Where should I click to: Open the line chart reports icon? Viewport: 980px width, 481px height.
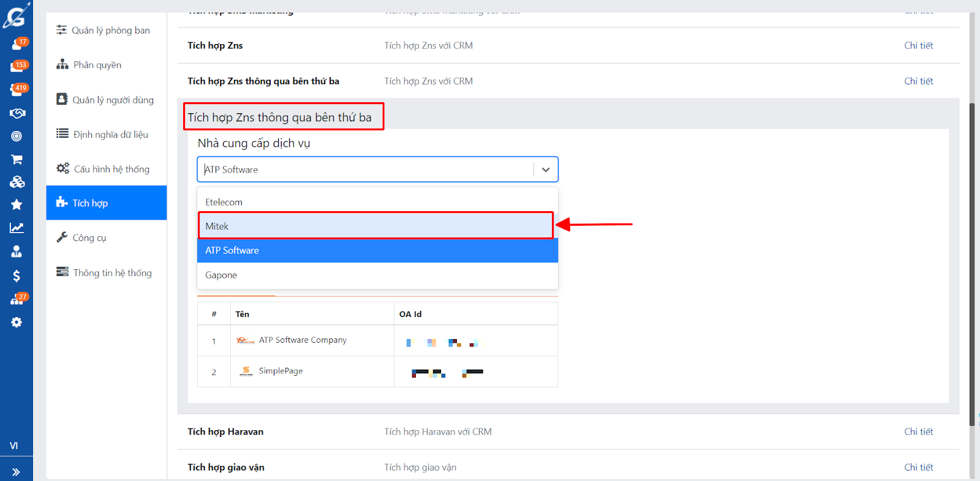pyautogui.click(x=17, y=228)
